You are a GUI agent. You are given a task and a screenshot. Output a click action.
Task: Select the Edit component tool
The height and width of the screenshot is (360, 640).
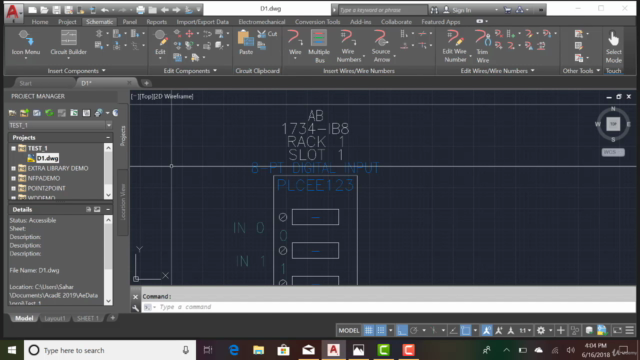click(x=160, y=43)
